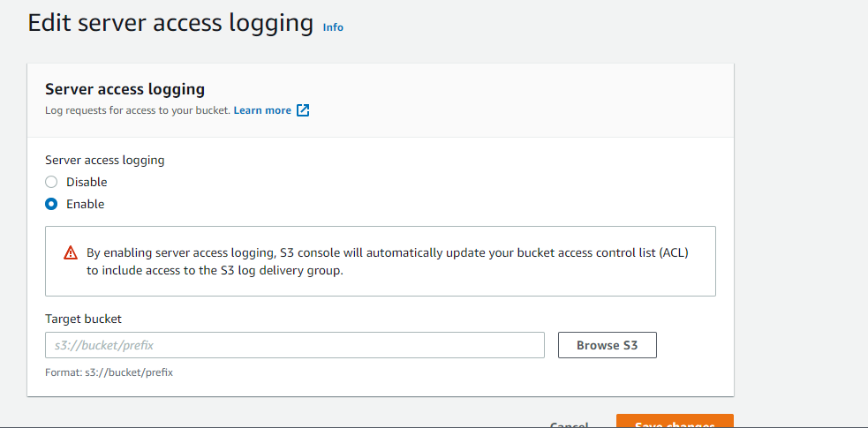
Task: Click the "Enable" option label text
Action: click(x=85, y=204)
